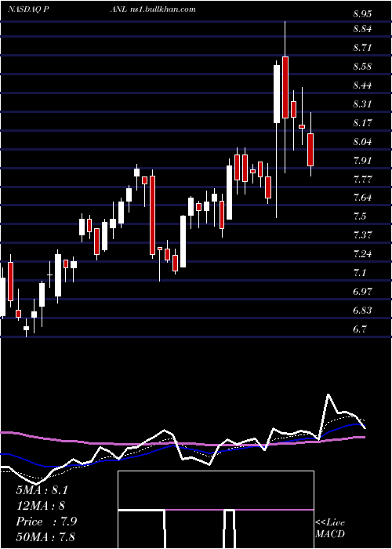Click the tallest red candle at the chart peak
Screen dimensions: 392x549
[x=285, y=87]
